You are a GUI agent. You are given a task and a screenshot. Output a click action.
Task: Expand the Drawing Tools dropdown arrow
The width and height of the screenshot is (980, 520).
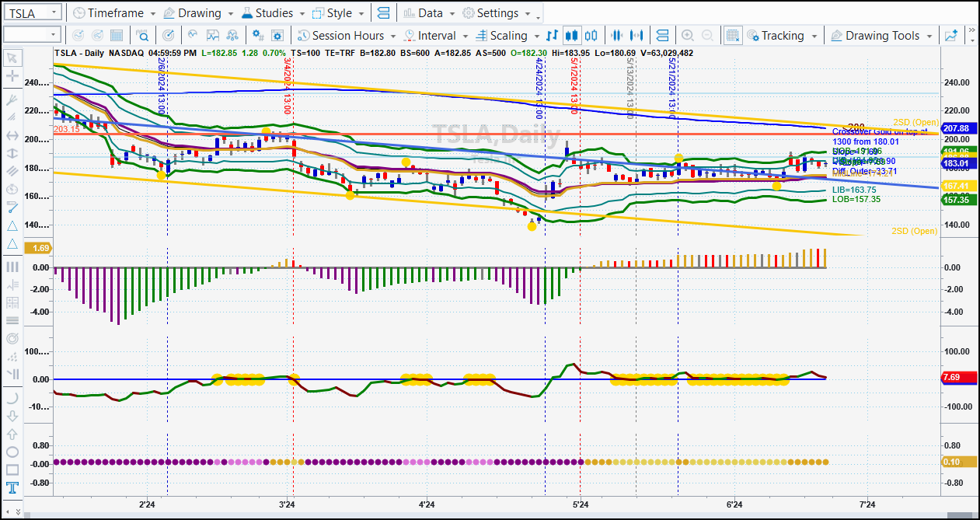coord(929,36)
